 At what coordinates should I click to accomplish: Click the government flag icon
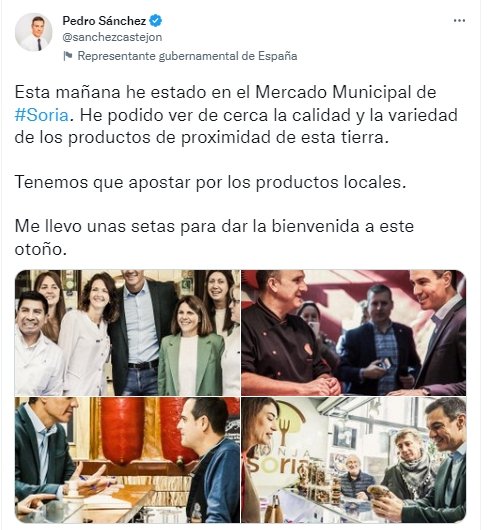tap(68, 56)
